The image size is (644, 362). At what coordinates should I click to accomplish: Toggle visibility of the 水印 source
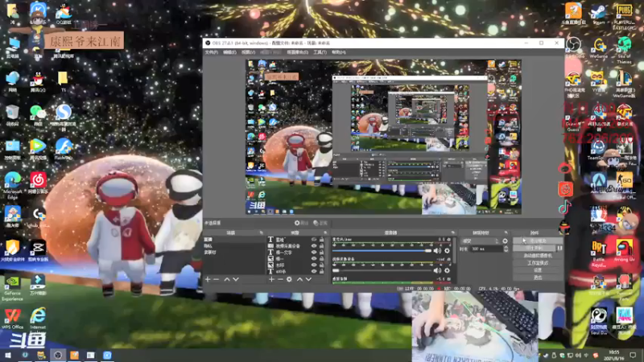[x=314, y=265]
